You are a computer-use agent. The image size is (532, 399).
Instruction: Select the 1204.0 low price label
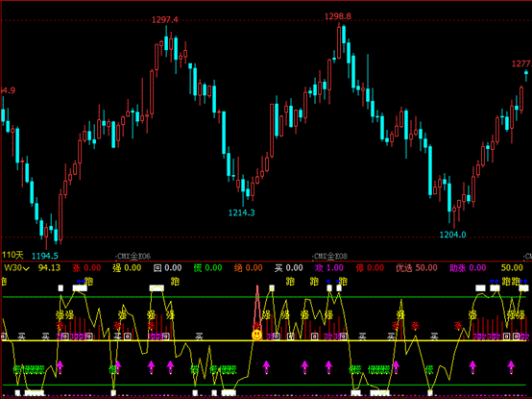[x=452, y=235]
